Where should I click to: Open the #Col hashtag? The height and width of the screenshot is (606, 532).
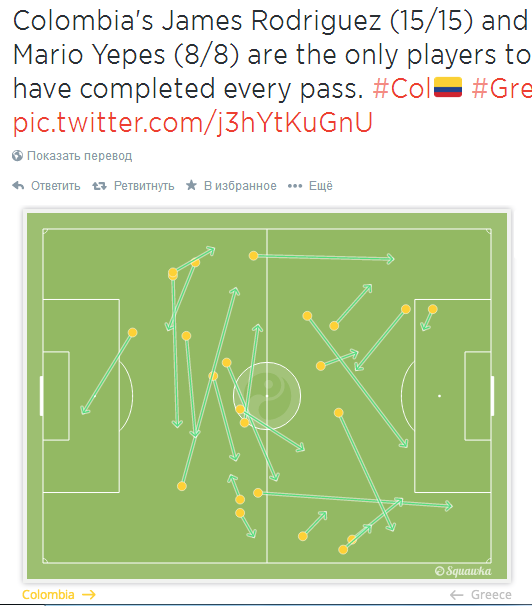[402, 89]
